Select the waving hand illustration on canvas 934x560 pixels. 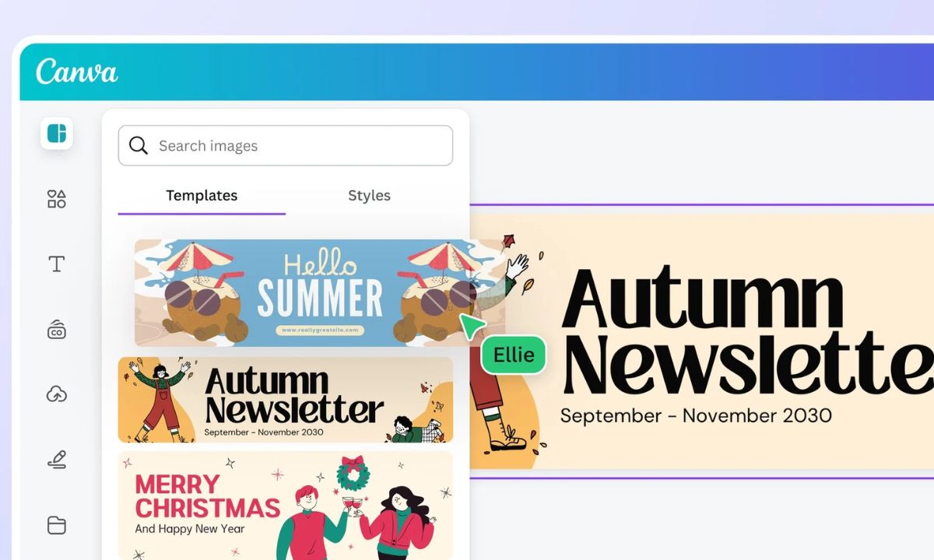point(518,265)
